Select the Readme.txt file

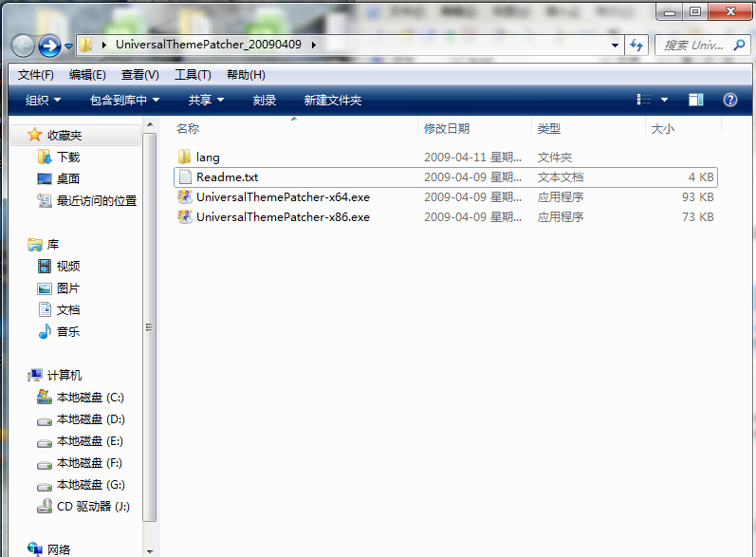tap(227, 177)
